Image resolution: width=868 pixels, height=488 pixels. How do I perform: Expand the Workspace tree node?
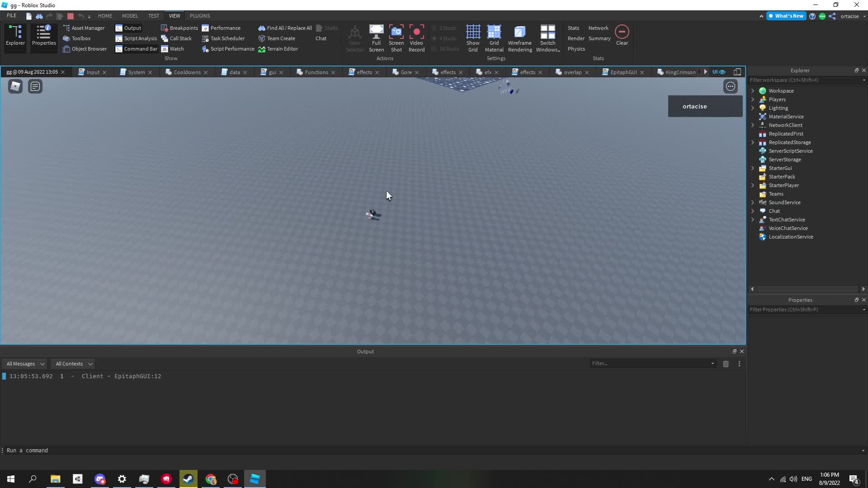pos(753,91)
